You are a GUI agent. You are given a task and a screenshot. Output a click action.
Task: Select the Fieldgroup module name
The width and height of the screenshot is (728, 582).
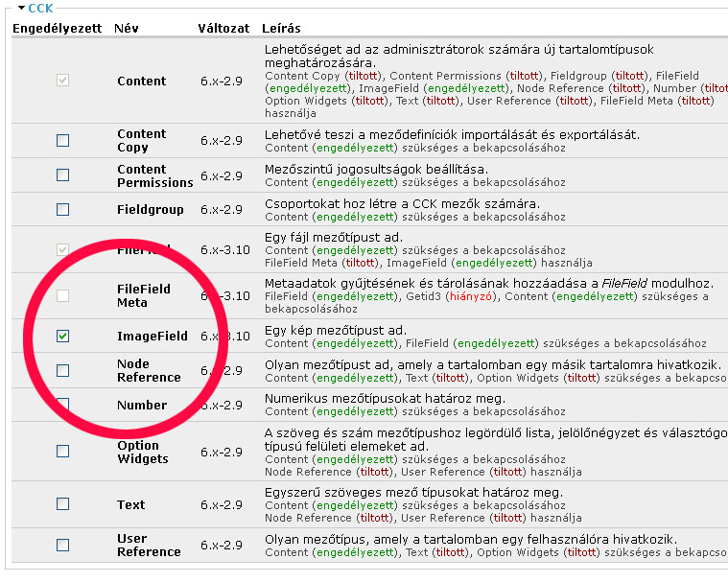click(x=151, y=210)
